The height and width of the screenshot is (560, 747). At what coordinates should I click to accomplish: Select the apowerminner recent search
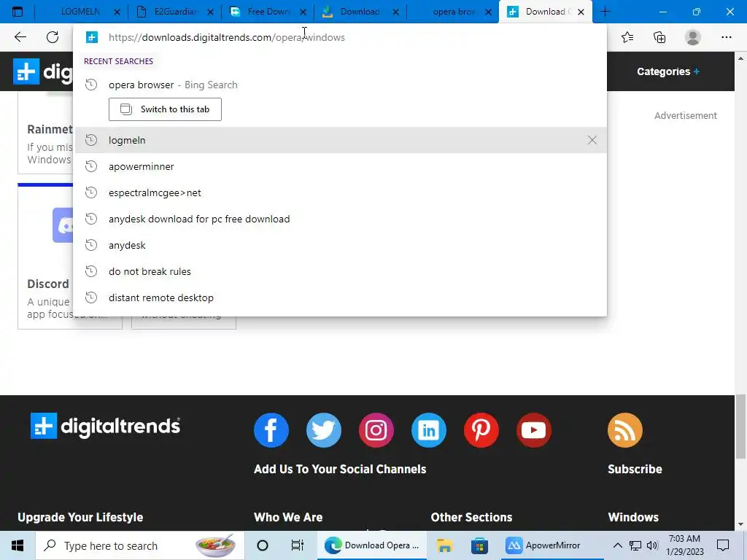341,166
